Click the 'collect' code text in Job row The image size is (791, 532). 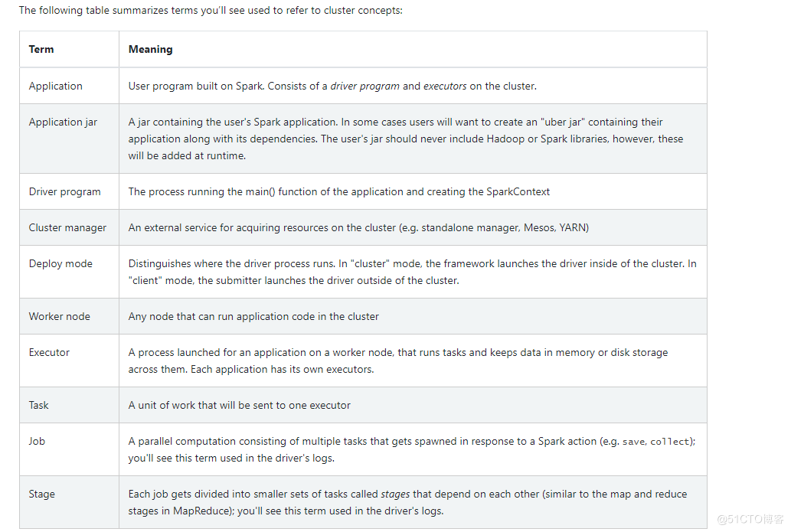pyautogui.click(x=670, y=442)
